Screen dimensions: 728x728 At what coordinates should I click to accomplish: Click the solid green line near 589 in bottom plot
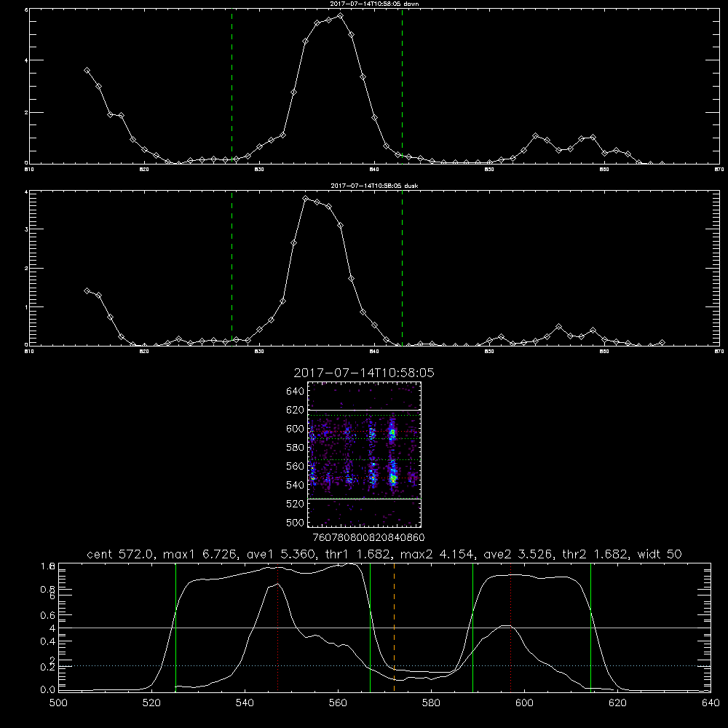(x=472, y=627)
